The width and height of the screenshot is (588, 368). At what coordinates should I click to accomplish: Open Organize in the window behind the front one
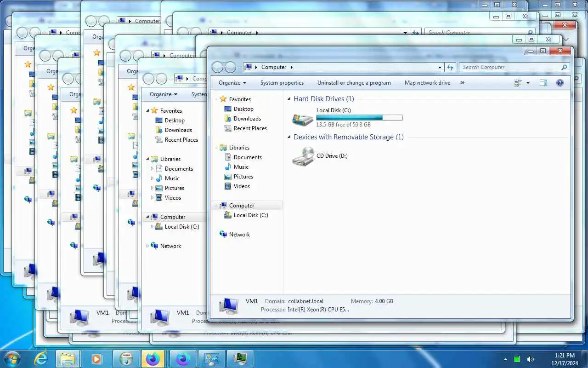[x=164, y=94]
